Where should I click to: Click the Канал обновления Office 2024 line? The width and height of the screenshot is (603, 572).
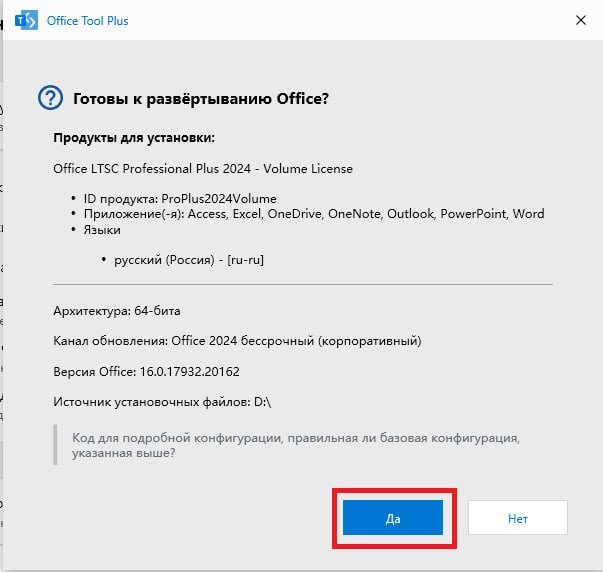237,341
